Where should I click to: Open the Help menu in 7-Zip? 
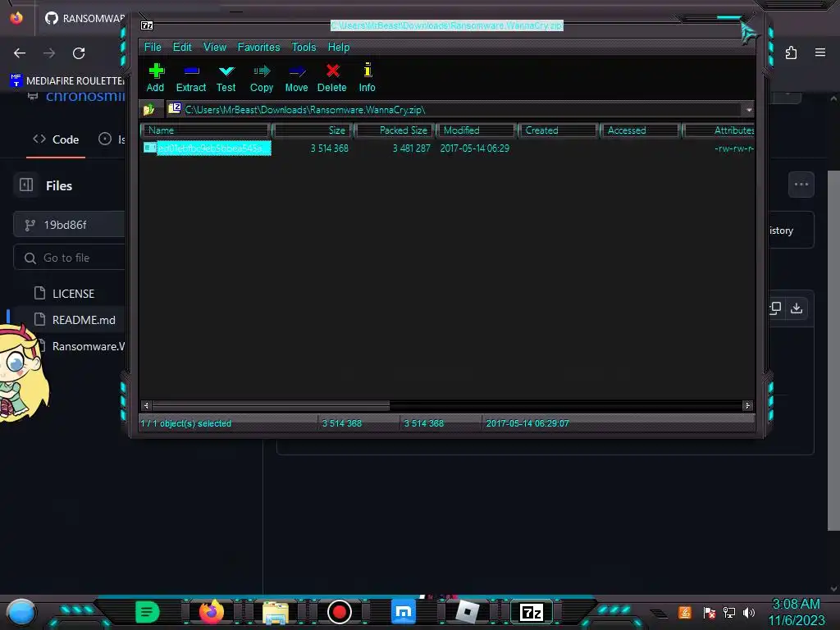click(339, 47)
